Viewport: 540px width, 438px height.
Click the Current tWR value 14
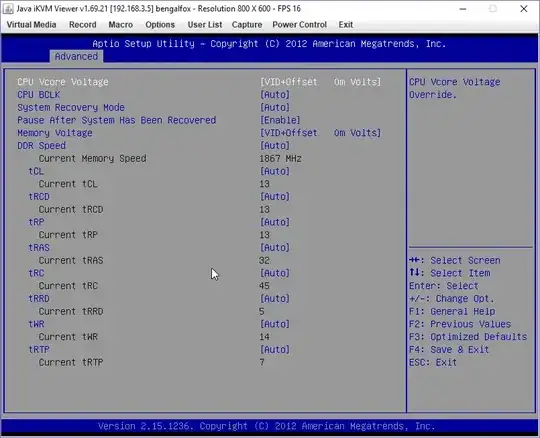tap(264, 337)
